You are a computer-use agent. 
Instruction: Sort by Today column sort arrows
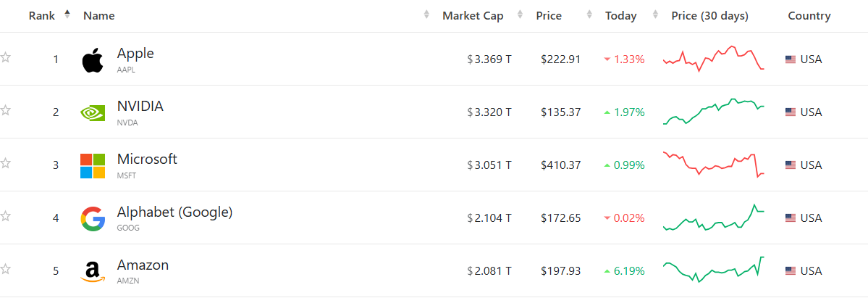(x=656, y=15)
